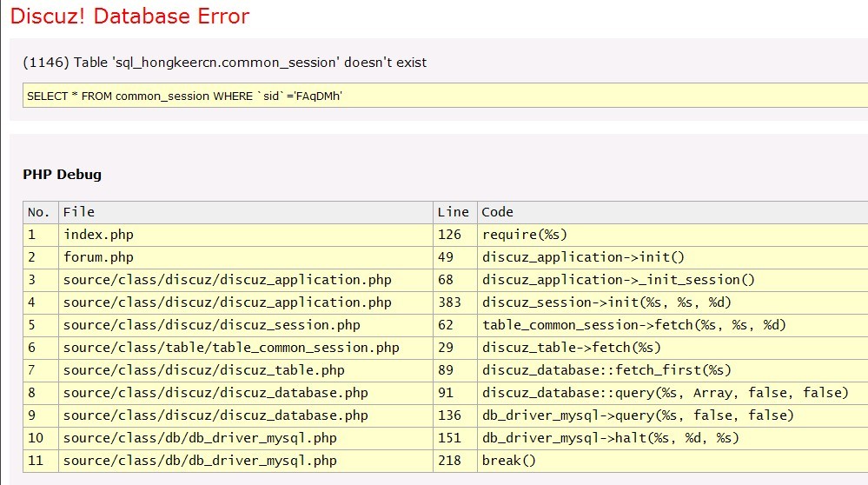
Task: Select 'discuz_application->_init_session()' code cell
Action: (673, 280)
